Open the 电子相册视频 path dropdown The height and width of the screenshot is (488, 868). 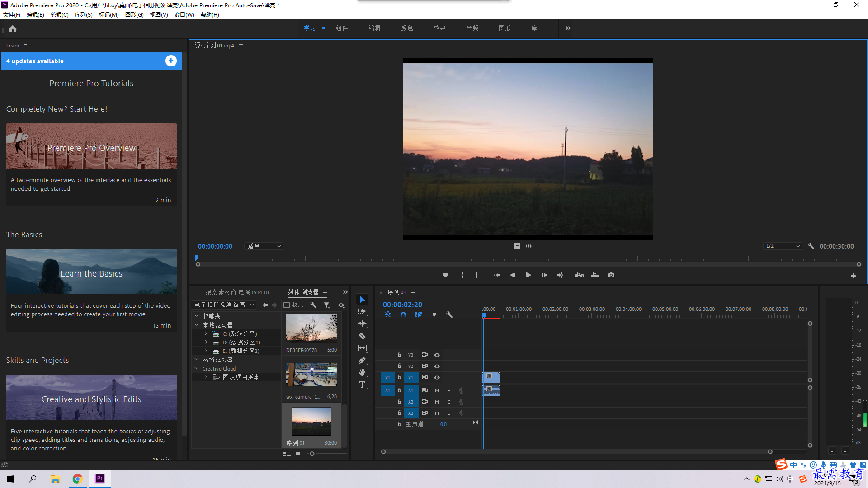click(x=224, y=305)
